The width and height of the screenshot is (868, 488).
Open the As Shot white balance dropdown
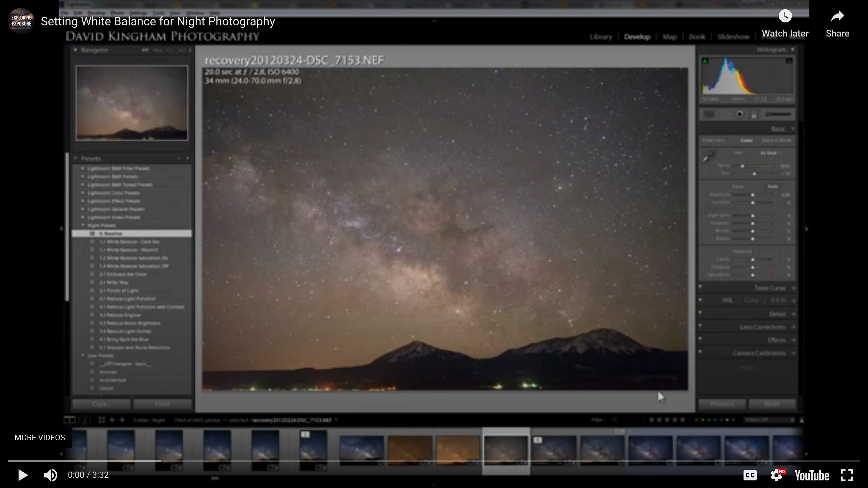tap(770, 153)
